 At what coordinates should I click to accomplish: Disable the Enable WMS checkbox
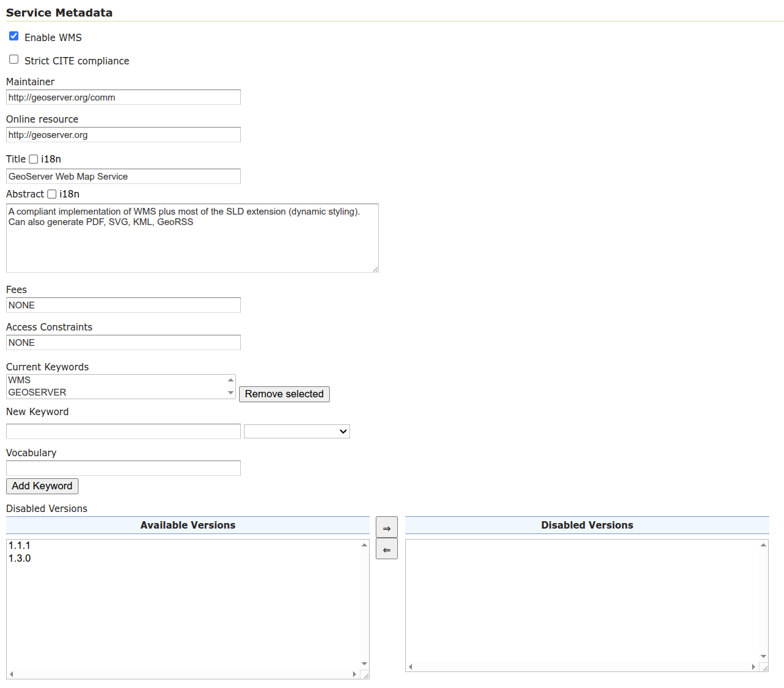(x=13, y=36)
